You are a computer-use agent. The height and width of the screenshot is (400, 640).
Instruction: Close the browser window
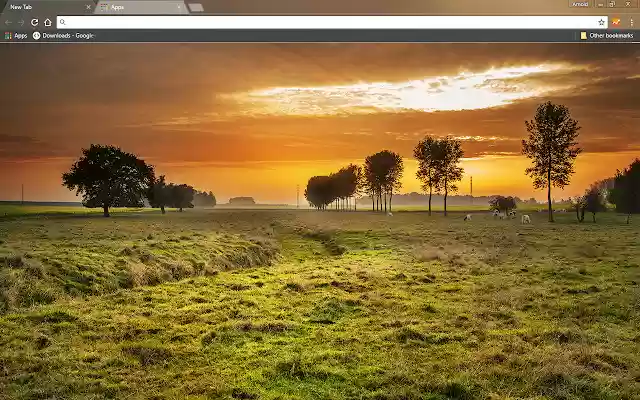(628, 4)
